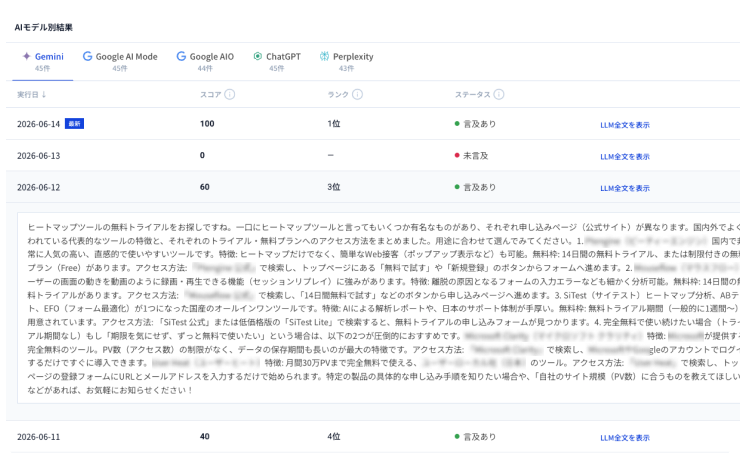Screen dimensions: 740x456
Task: Show LLM full text for 2026-06-13
Action: click(625, 157)
